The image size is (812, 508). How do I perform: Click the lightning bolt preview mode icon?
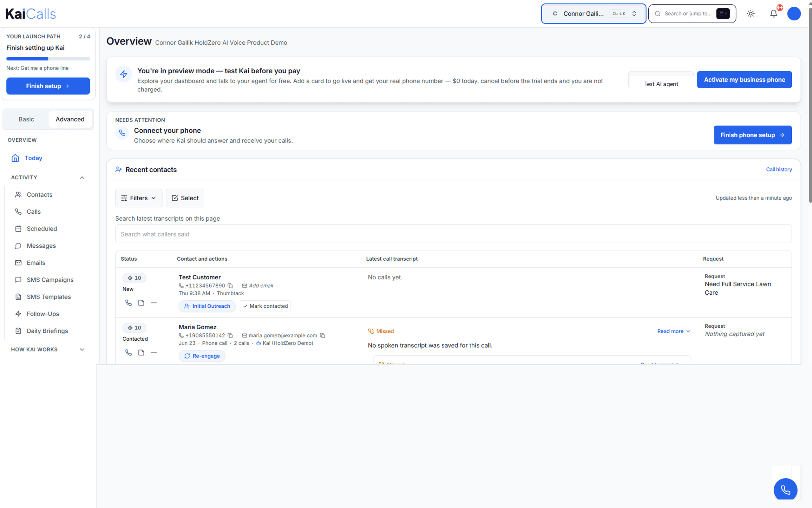tap(124, 74)
